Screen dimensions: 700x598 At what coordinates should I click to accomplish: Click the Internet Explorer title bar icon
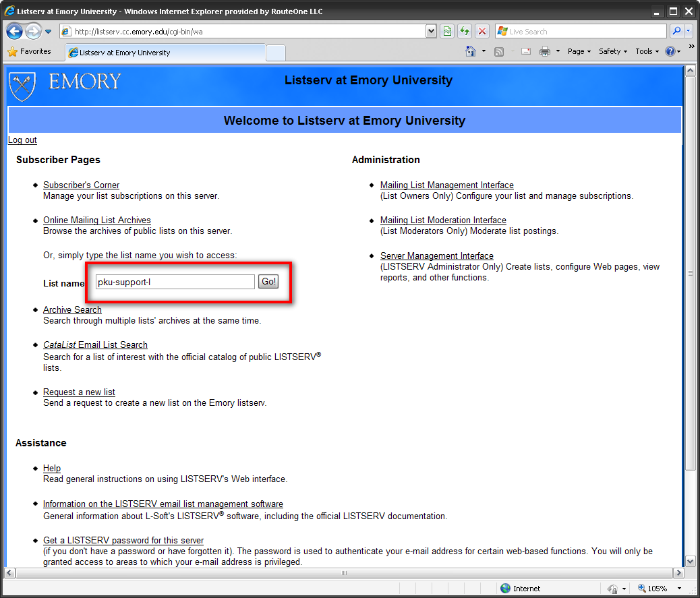9,11
